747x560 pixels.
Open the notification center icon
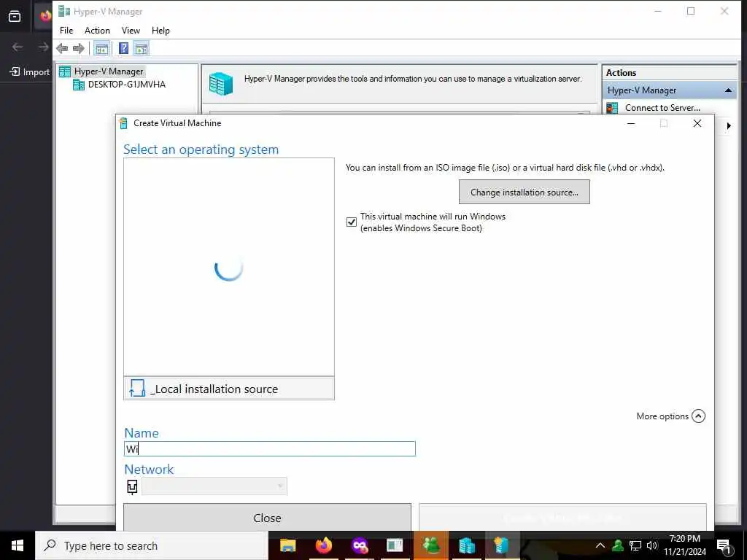pos(724,545)
